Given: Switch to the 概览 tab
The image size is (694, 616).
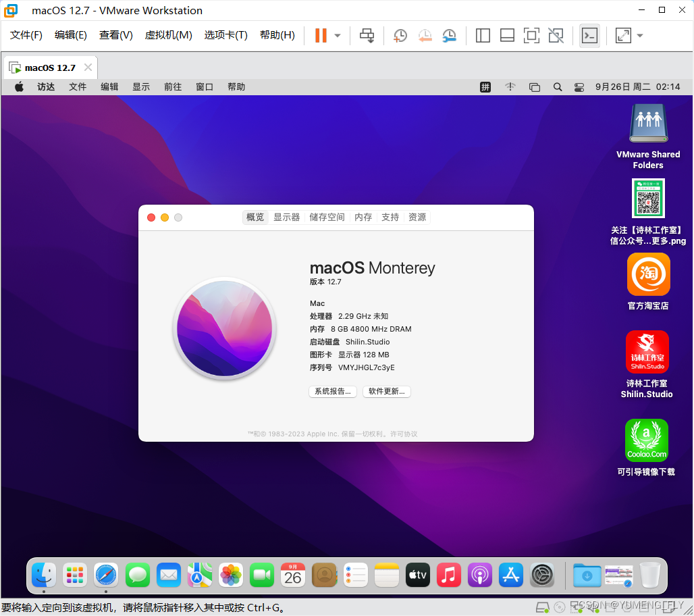Looking at the screenshot, I should pos(255,217).
